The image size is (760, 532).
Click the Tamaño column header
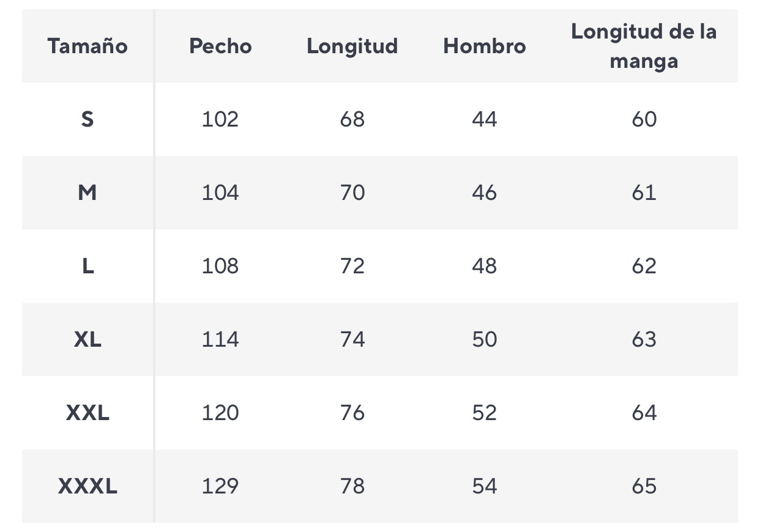88,46
